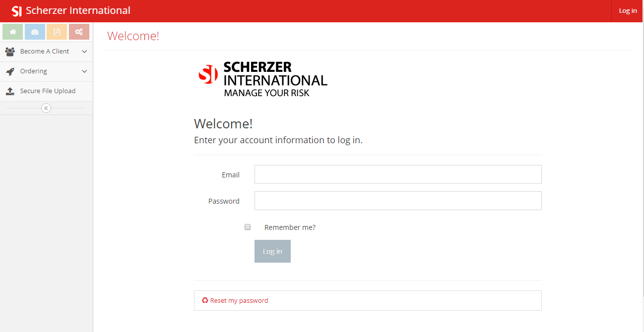Click the people icon beside Become A Client
Viewport: 644px width, 332px height.
point(10,52)
